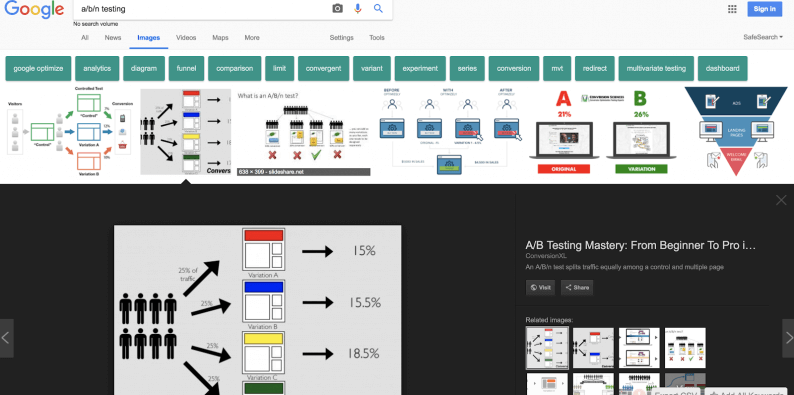Click the Google logo
The width and height of the screenshot is (794, 395).
point(34,9)
